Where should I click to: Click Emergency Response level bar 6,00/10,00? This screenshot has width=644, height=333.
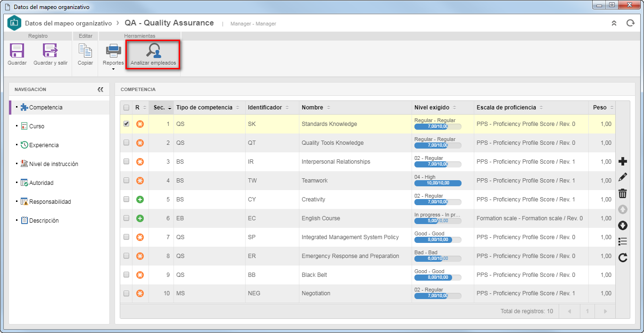coord(438,258)
